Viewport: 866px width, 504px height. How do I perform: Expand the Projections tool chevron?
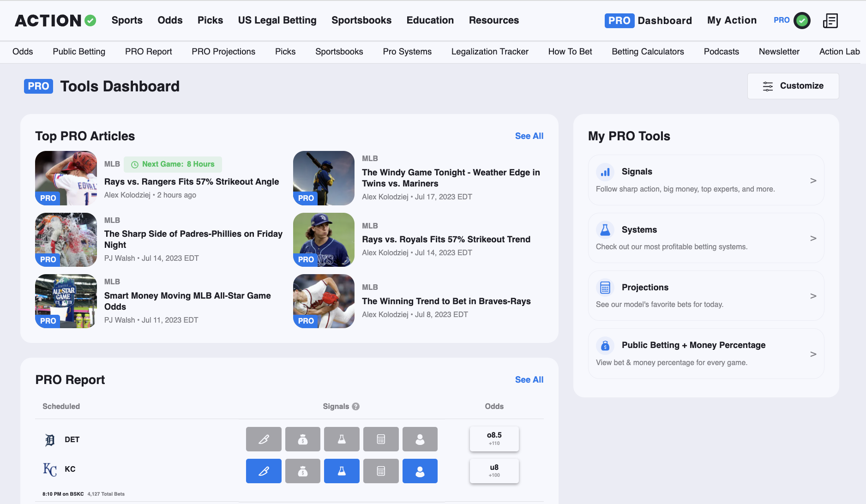click(x=813, y=296)
